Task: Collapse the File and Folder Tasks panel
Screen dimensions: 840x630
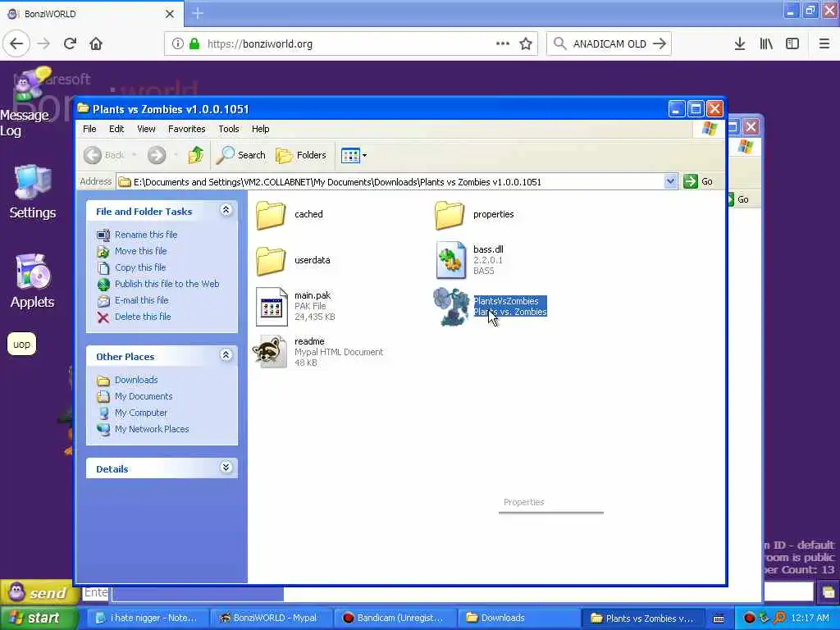Action: tap(226, 210)
